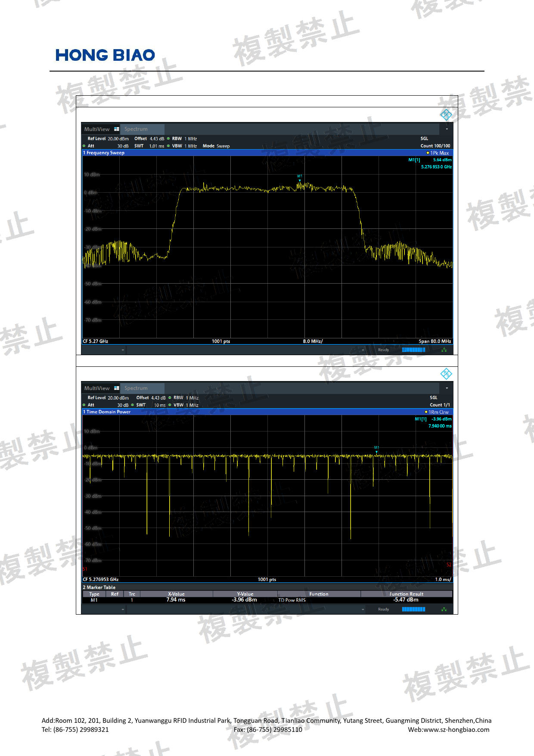The width and height of the screenshot is (534, 756).
Task: Click the 'Mode Sweep' setting
Action: click(216, 146)
